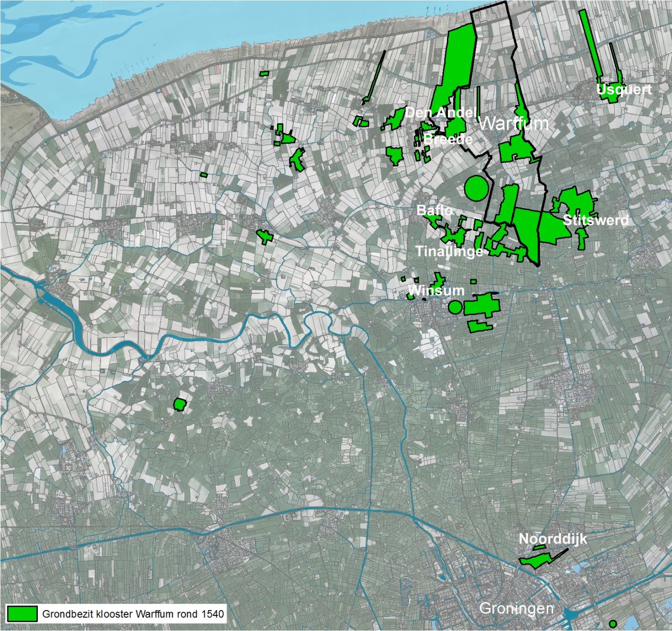Click the Noorddijk label
The width and height of the screenshot is (672, 631).
553,539
